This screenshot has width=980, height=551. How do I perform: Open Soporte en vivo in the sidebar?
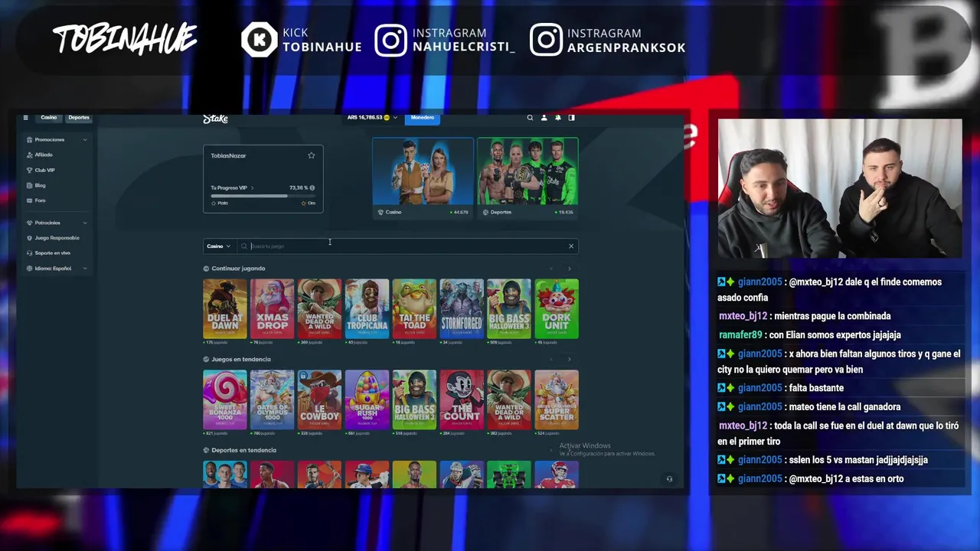(52, 253)
